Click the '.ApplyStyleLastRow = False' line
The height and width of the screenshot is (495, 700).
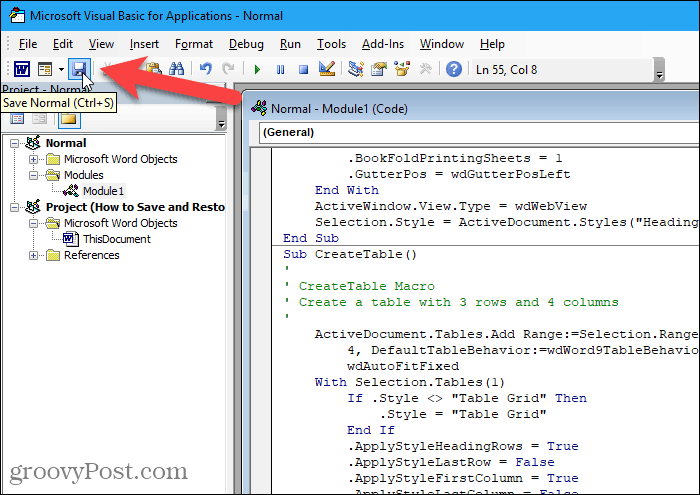coord(450,462)
